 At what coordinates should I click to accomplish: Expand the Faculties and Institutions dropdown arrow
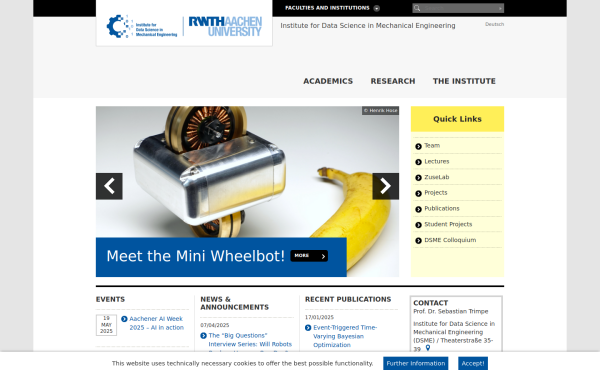377,8
